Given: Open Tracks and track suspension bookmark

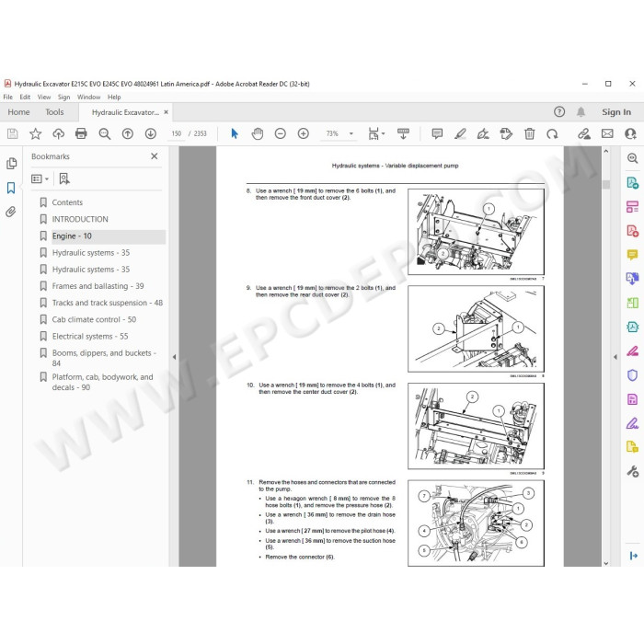Looking at the screenshot, I should (x=108, y=303).
